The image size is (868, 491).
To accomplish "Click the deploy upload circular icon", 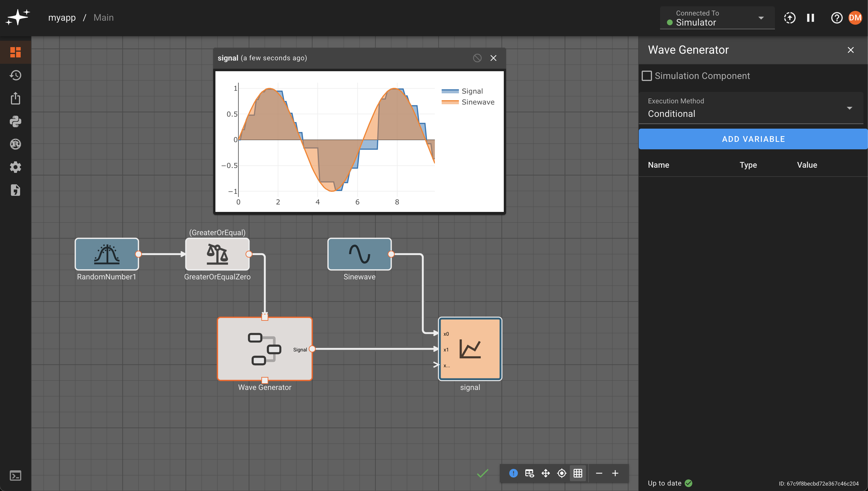I will coord(789,18).
